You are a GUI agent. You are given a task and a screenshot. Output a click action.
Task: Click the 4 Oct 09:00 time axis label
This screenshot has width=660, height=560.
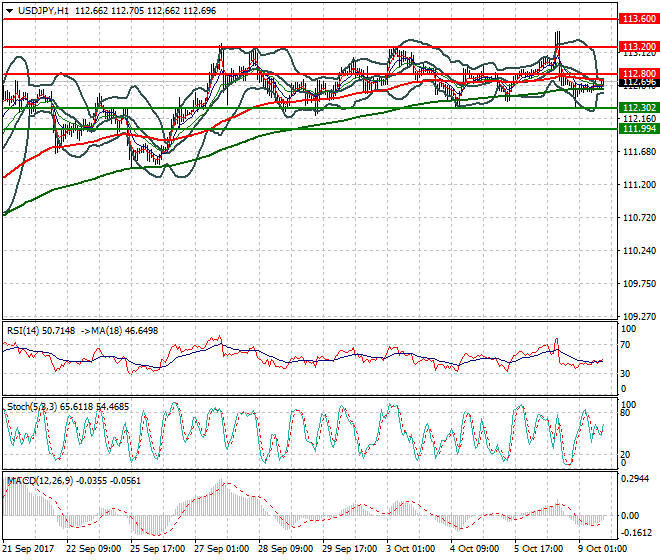click(475, 549)
